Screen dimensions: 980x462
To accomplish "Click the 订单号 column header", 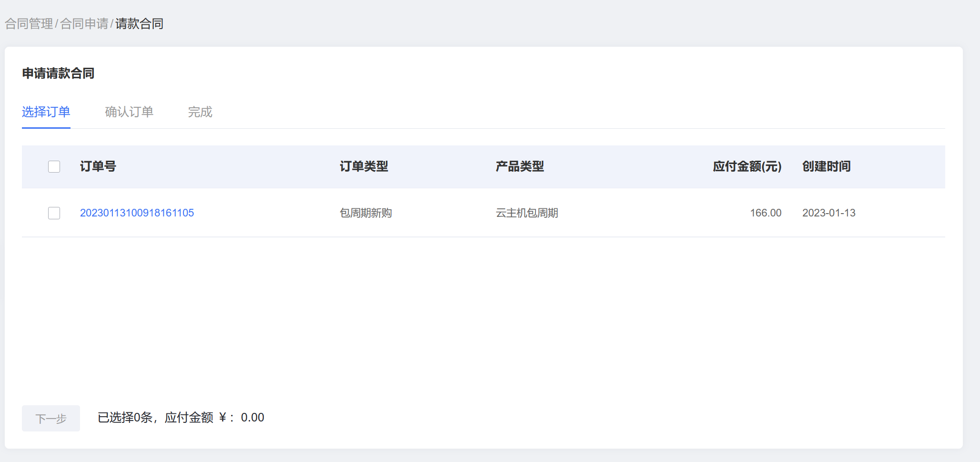I will point(98,166).
